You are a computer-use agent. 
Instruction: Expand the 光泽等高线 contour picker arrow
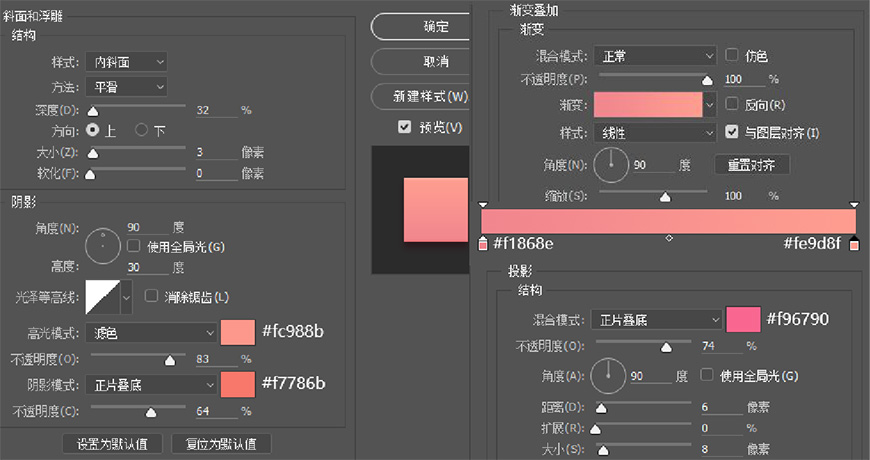[x=127, y=297]
